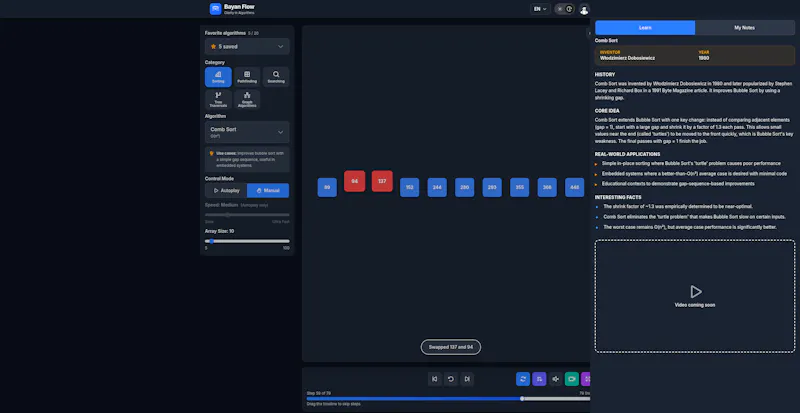Click the Bayan Flow logo icon
Image resolution: width=800 pixels, height=413 pixels.
[x=215, y=9]
